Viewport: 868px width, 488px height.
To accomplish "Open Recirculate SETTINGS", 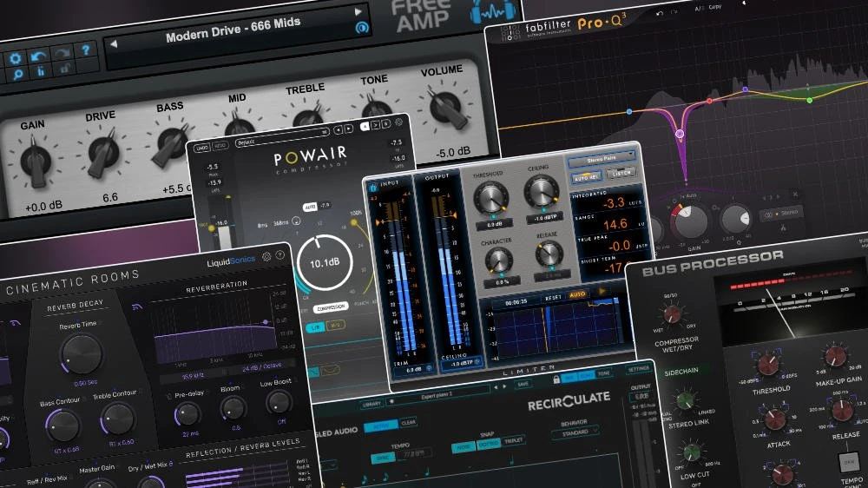I will (638, 369).
